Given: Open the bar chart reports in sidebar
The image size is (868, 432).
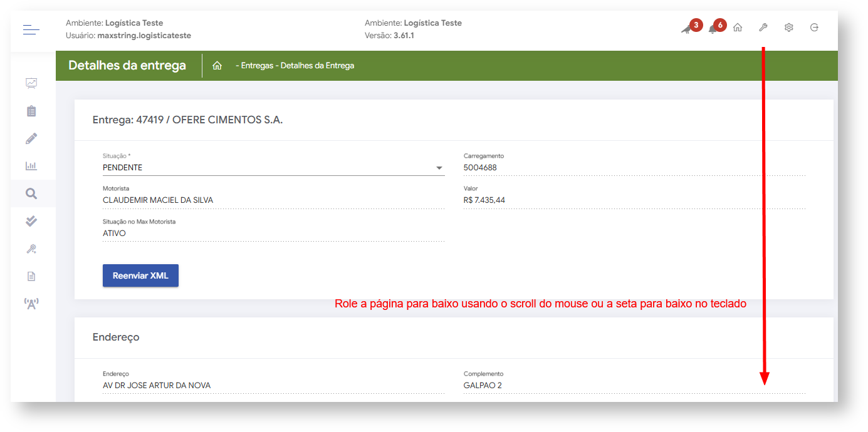Looking at the screenshot, I should pos(31,166).
